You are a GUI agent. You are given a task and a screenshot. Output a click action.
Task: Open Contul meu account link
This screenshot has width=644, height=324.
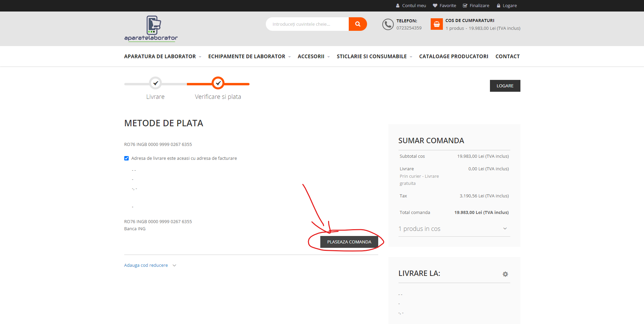point(411,6)
